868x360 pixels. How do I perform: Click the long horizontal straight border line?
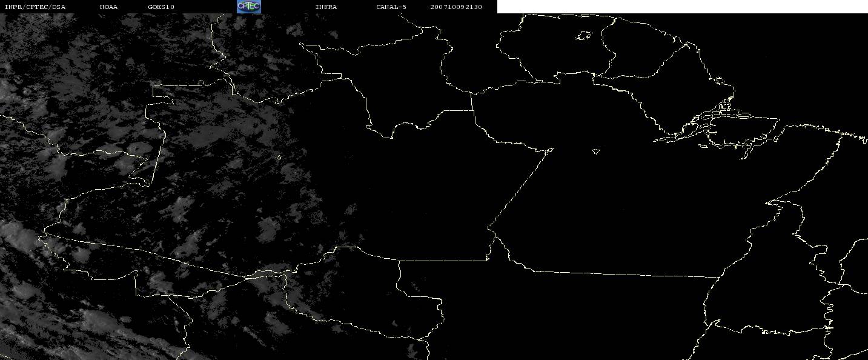click(x=624, y=274)
